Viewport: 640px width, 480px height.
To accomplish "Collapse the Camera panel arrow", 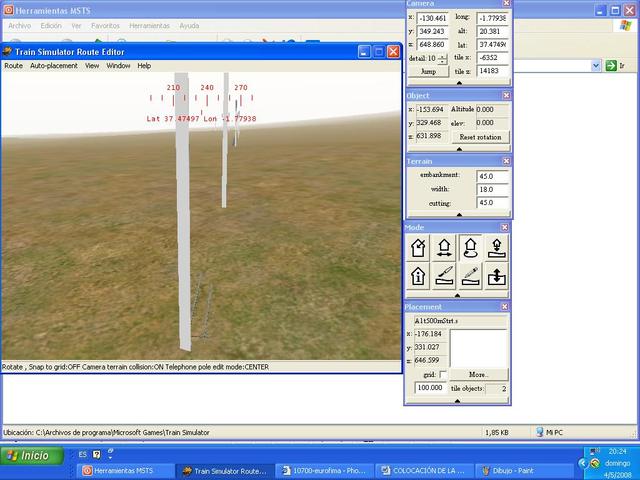I will (459, 83).
